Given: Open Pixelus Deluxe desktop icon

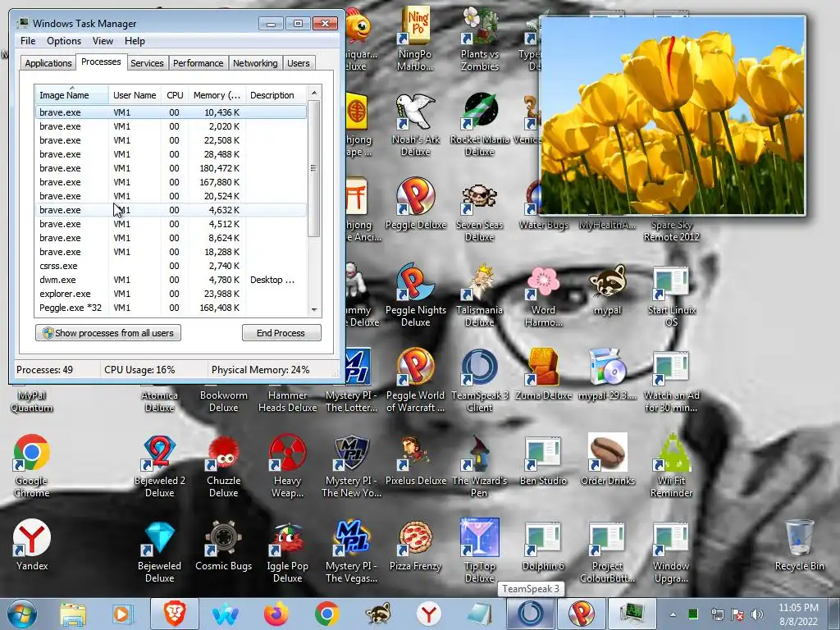Looking at the screenshot, I should pos(416,459).
